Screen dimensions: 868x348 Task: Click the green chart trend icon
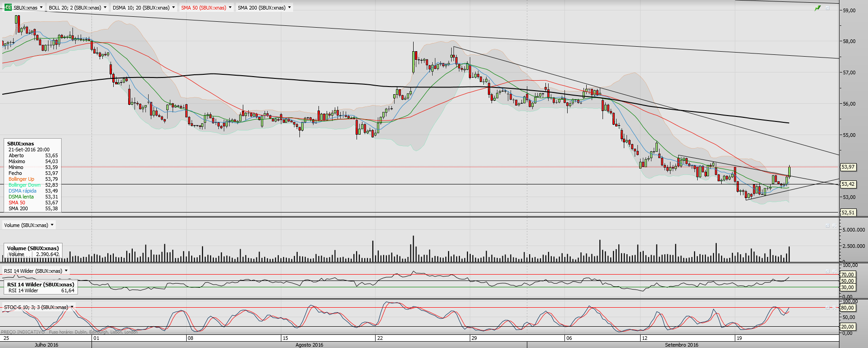(818, 8)
